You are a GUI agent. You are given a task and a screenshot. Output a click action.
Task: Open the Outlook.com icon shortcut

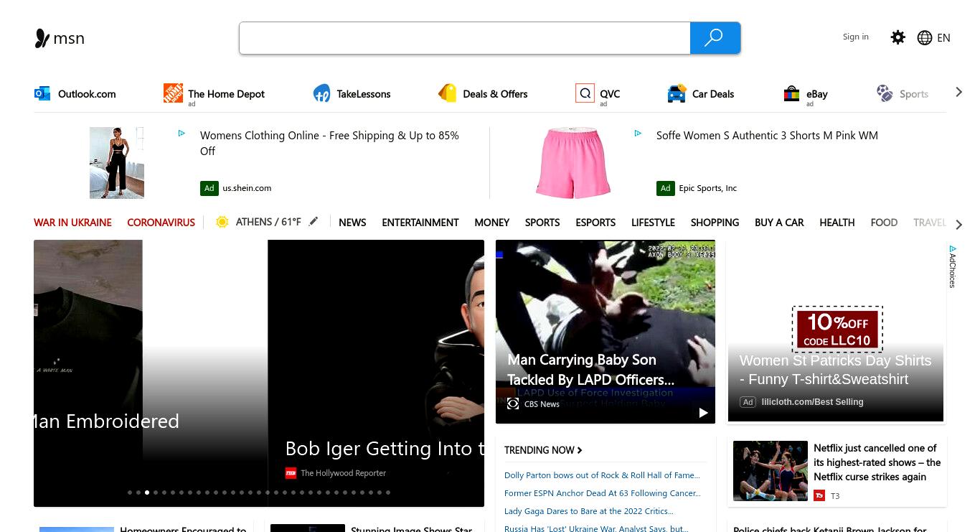pos(42,93)
